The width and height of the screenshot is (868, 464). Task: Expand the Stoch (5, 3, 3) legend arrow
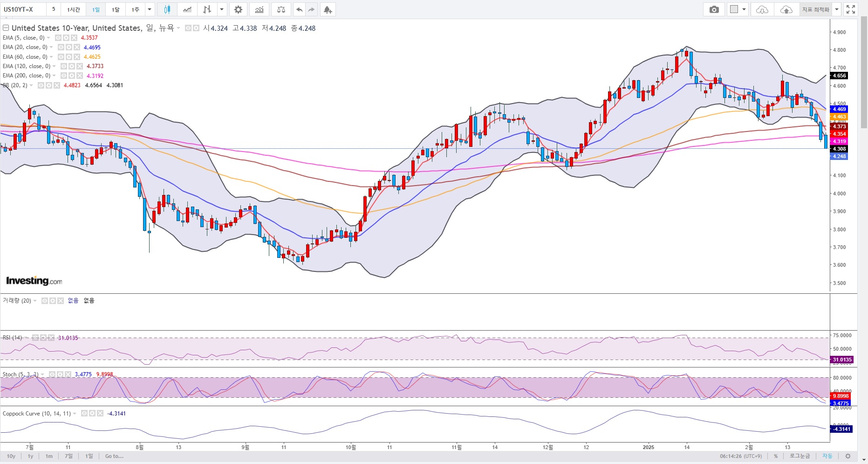tap(42, 374)
